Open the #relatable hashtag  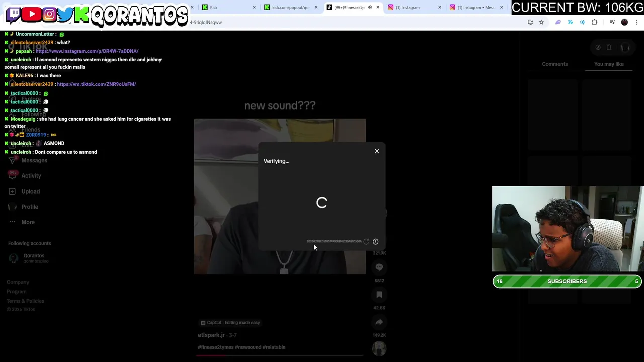[x=273, y=347]
